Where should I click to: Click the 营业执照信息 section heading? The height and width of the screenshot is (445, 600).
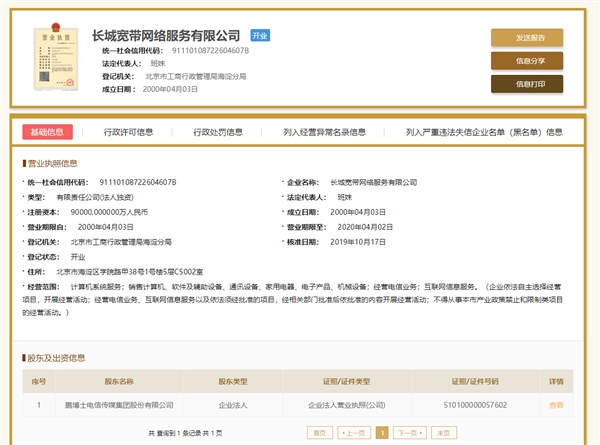pos(52,163)
